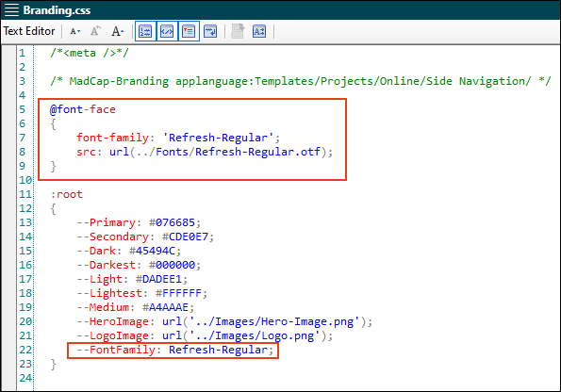Select the Branding.css title tab
Image resolution: width=561 pixels, height=392 pixels.
[x=57, y=10]
